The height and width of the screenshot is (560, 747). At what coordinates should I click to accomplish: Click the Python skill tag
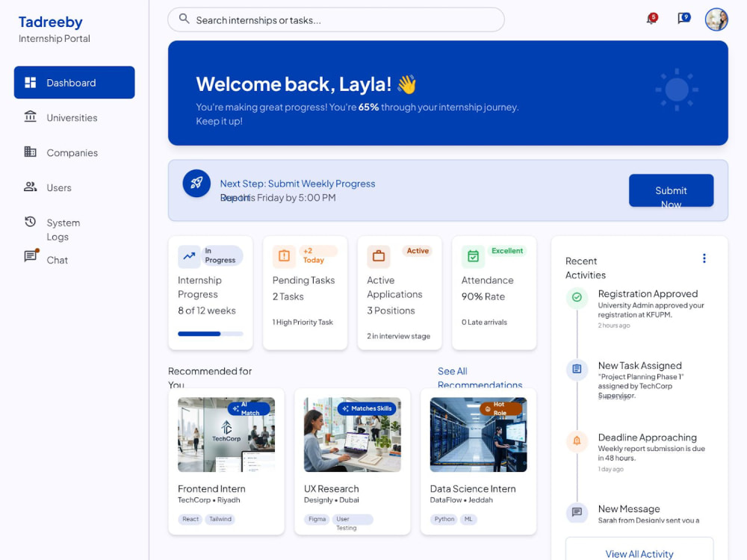pos(444,519)
